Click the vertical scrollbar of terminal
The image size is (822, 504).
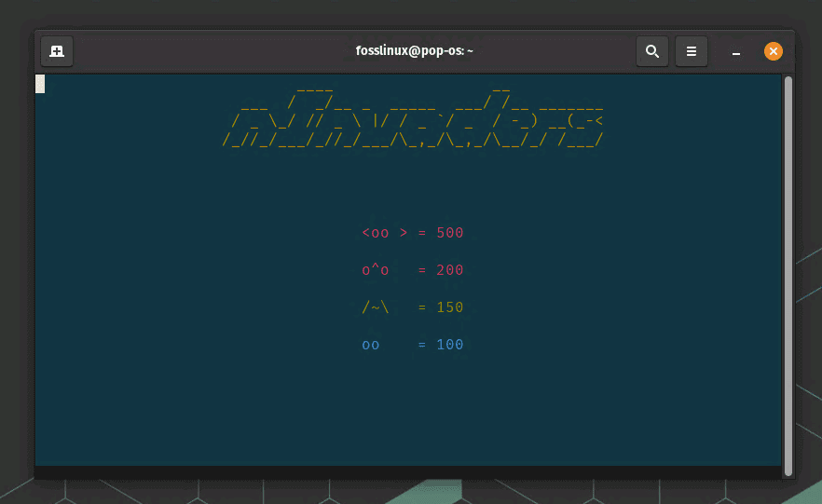pyautogui.click(x=788, y=276)
